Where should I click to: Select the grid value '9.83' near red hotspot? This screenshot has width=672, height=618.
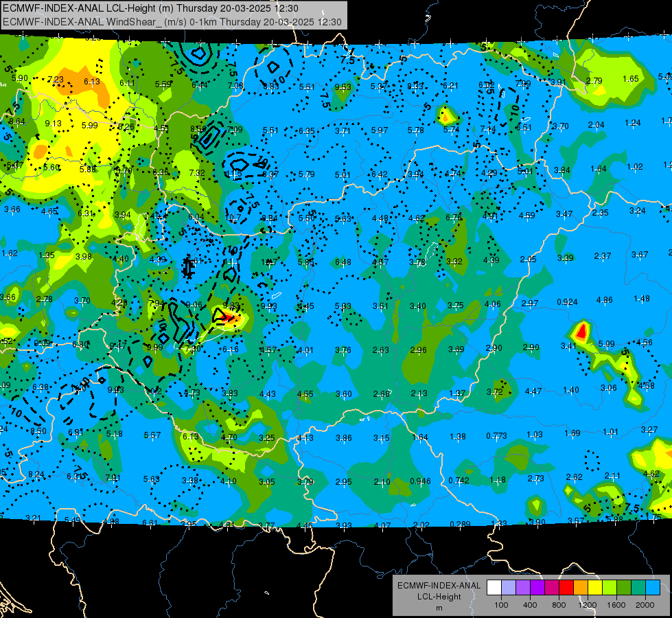[231, 306]
